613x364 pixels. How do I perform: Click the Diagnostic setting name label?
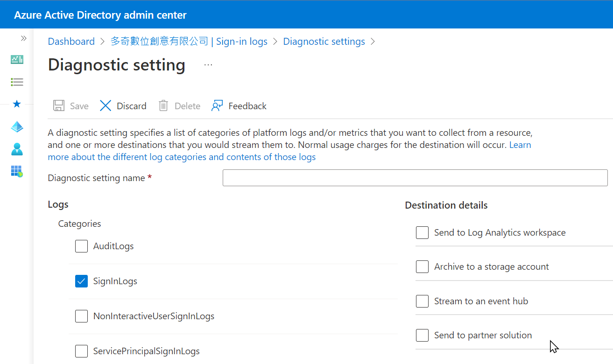coord(97,178)
